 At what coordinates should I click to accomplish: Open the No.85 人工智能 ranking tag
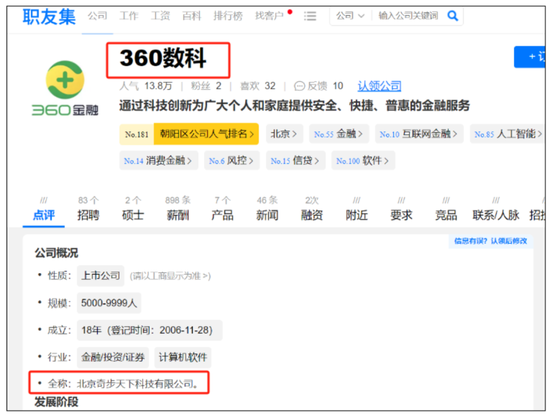pos(508,134)
